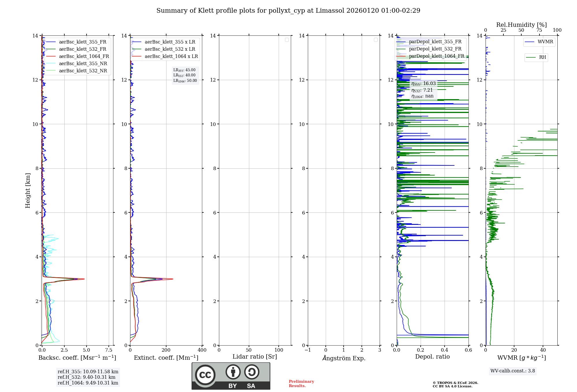Click the RH legend label
Image resolution: width=577 pixels, height=392 pixels.
(542, 57)
